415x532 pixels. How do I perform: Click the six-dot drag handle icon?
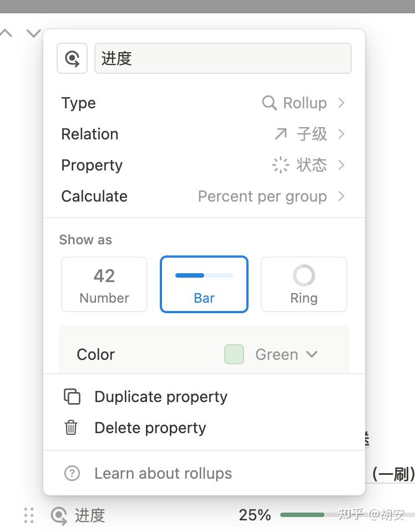point(29,515)
